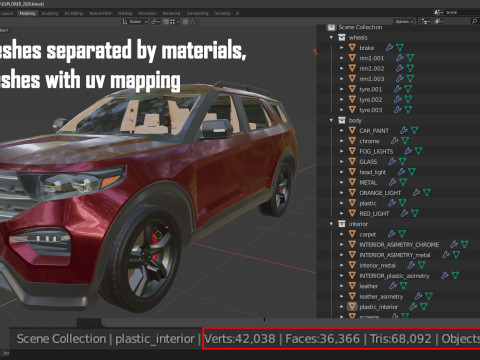Switch to the Rendering workspace tab

pyautogui.click(x=171, y=13)
